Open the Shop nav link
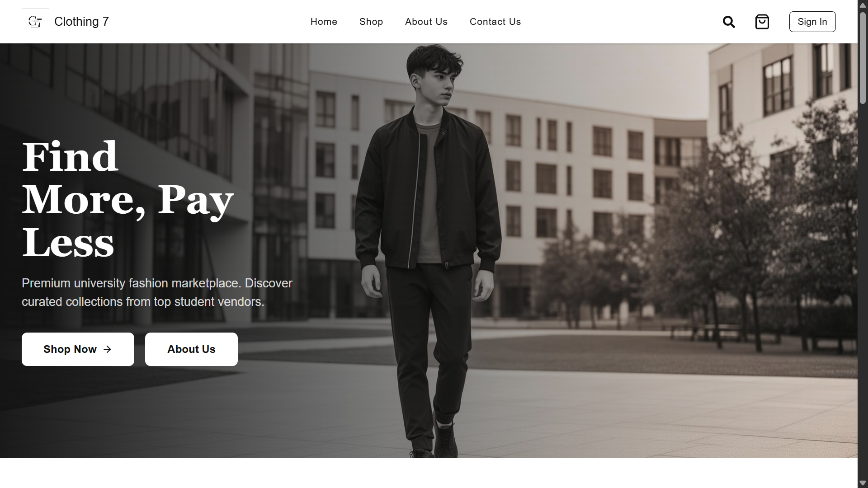 pyautogui.click(x=371, y=22)
